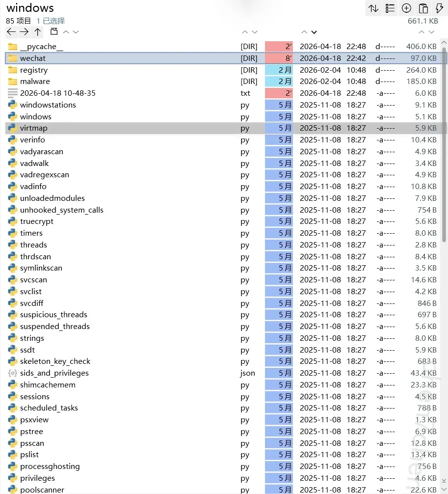The height and width of the screenshot is (494, 448).
Task: Select the svcscan python file
Action: (x=33, y=280)
